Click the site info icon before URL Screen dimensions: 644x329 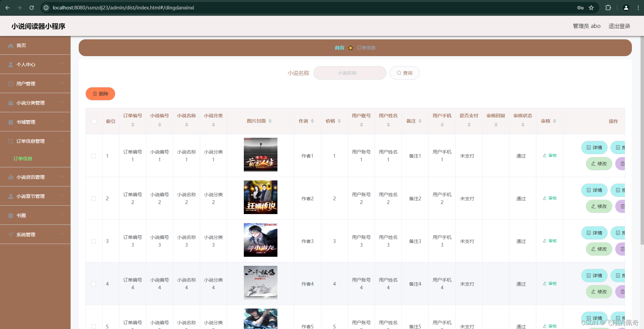point(46,7)
